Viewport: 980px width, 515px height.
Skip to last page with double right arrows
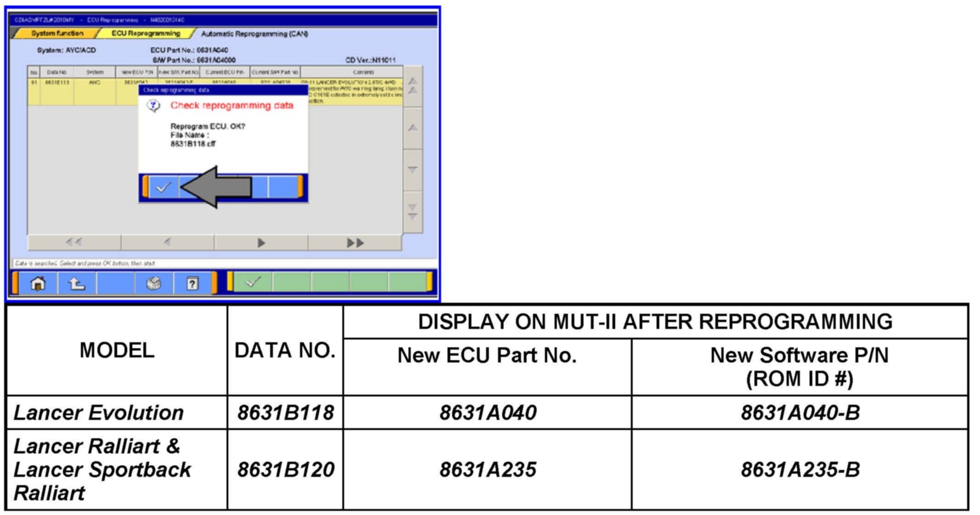click(355, 243)
